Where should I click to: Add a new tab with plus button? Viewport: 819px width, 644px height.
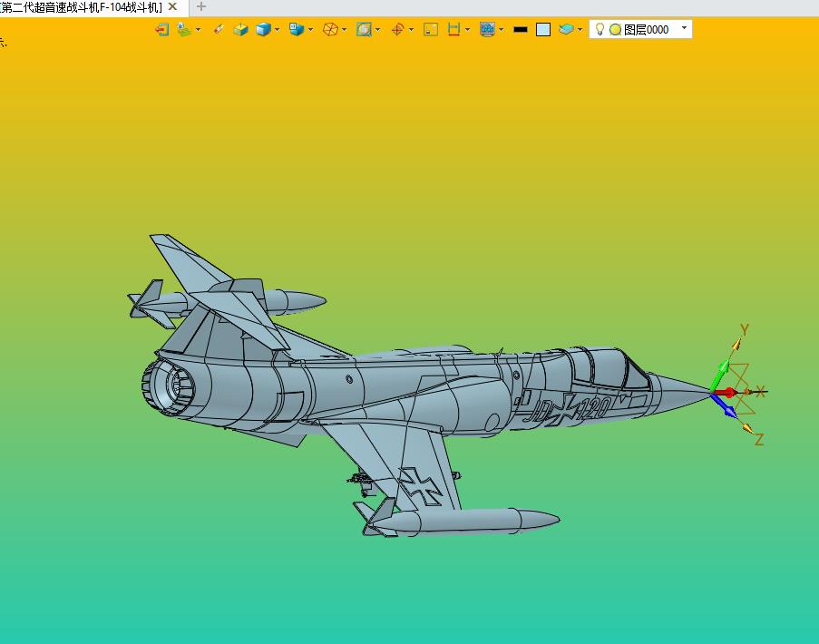click(x=201, y=6)
